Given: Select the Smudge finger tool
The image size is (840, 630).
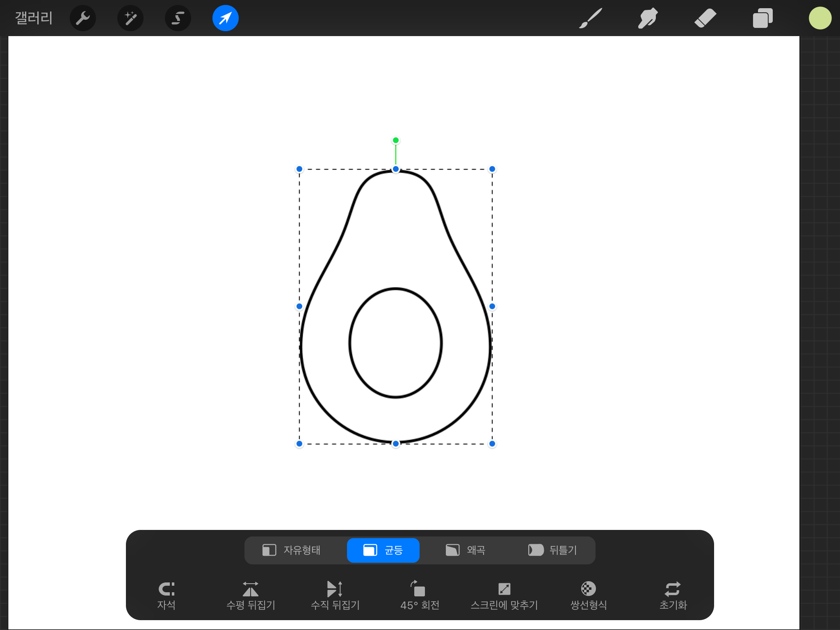Looking at the screenshot, I should pyautogui.click(x=648, y=18).
